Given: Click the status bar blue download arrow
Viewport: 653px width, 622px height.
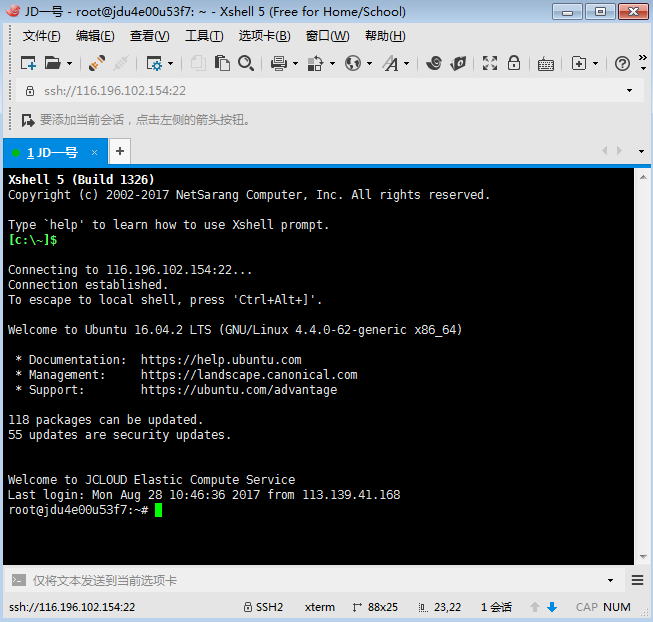Looking at the screenshot, I should coord(552,607).
